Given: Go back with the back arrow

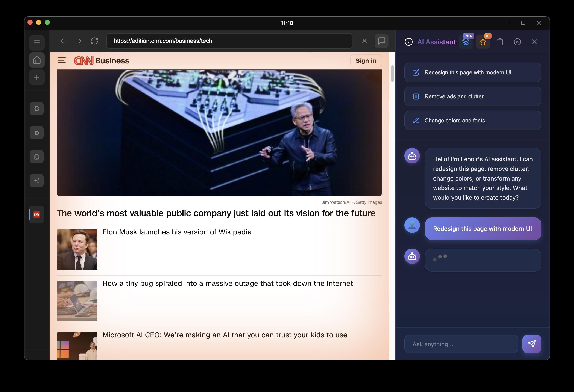Looking at the screenshot, I should point(63,41).
